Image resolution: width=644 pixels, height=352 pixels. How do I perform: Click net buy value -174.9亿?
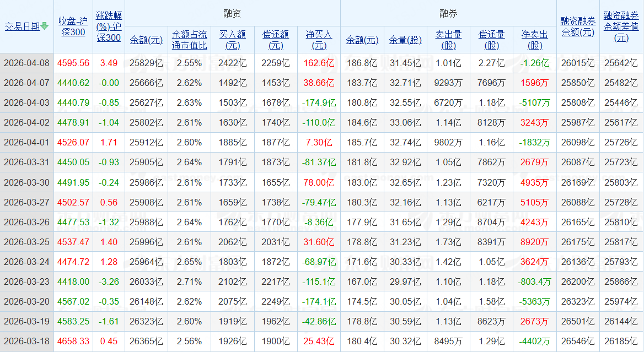coord(319,102)
